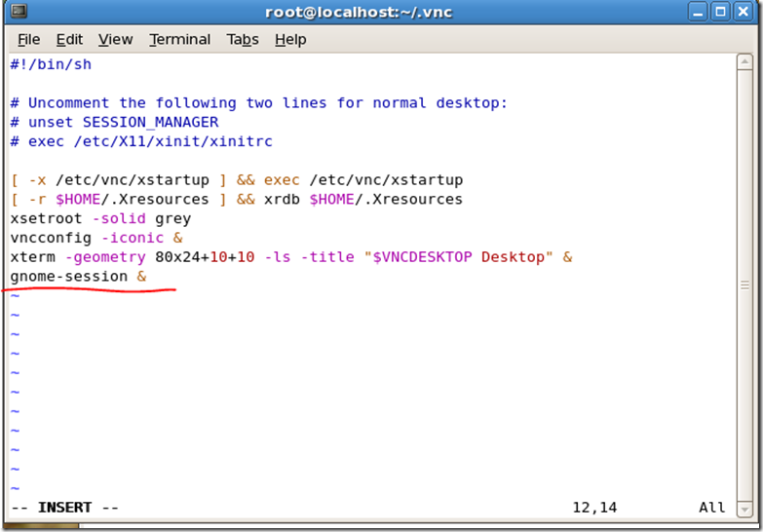763x532 pixels.
Task: Open the Tabs menu
Action: 243,39
